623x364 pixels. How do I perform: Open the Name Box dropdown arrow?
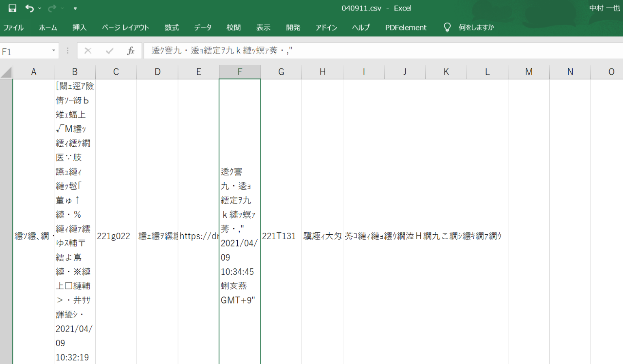(54, 51)
